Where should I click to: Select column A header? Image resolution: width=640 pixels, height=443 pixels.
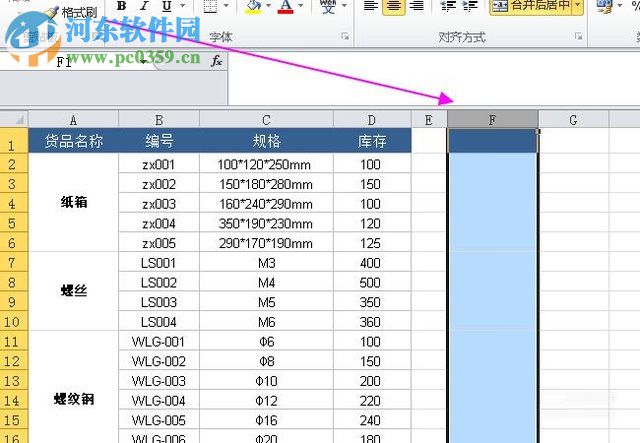(x=73, y=120)
